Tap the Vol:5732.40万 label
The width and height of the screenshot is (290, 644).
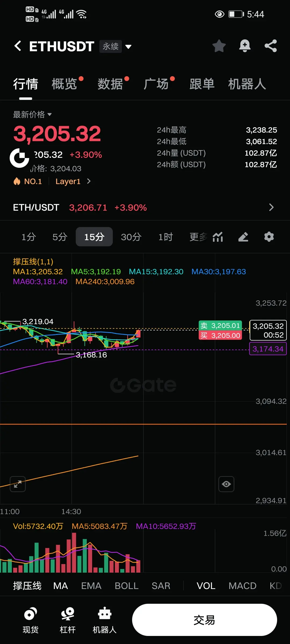(38, 526)
